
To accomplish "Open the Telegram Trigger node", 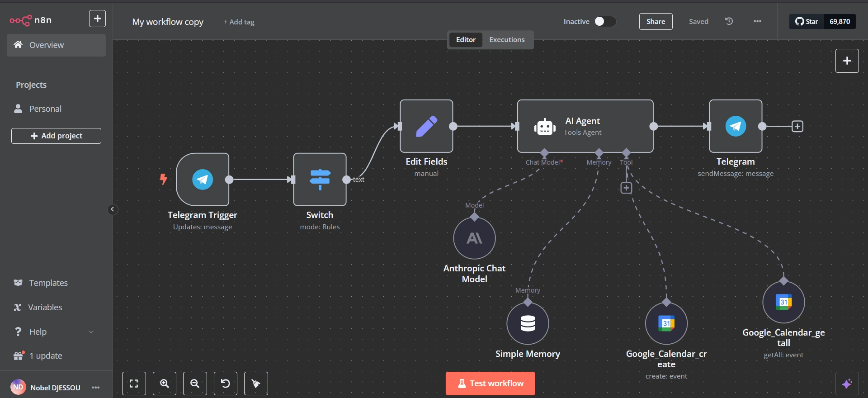I will pos(203,180).
